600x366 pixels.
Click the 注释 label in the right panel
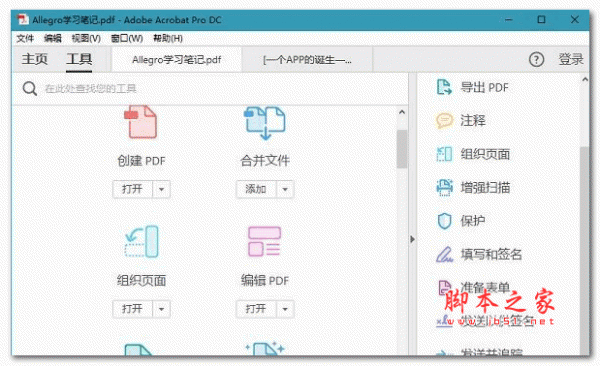coord(473,121)
